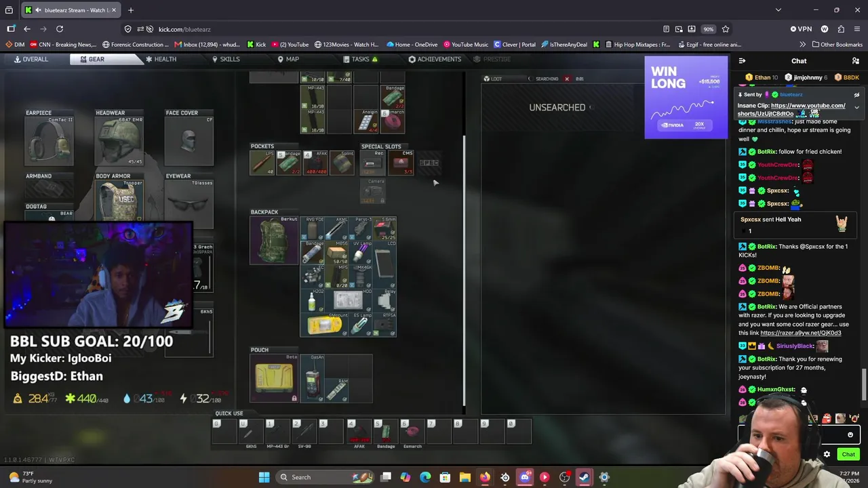The width and height of the screenshot is (868, 488).
Task: Open Firefox from the Windows taskbar
Action: 484,477
